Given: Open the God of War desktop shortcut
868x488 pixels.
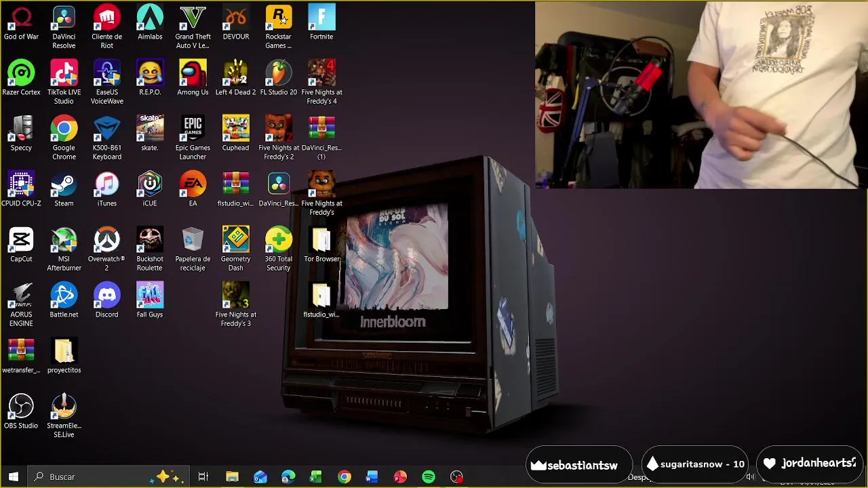Looking at the screenshot, I should coord(21,23).
